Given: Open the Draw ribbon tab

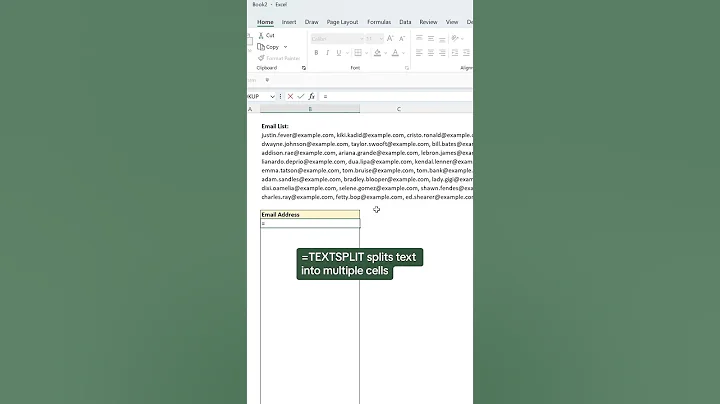Looking at the screenshot, I should [311, 22].
